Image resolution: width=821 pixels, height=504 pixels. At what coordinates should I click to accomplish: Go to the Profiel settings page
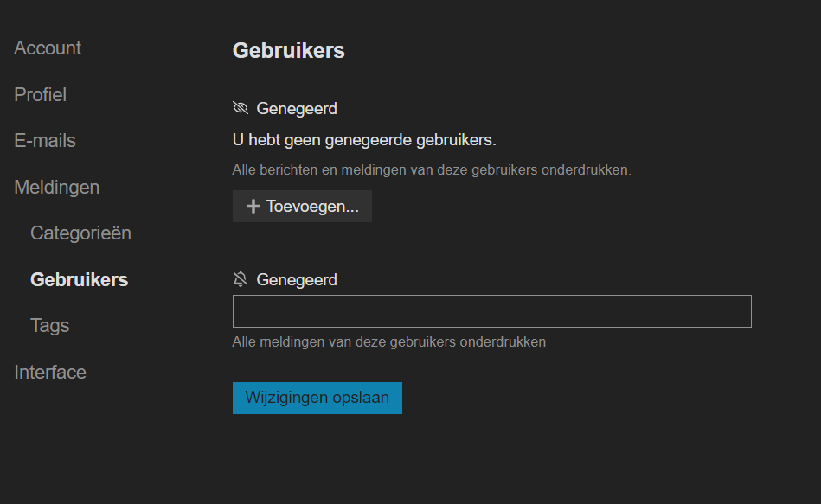[41, 95]
